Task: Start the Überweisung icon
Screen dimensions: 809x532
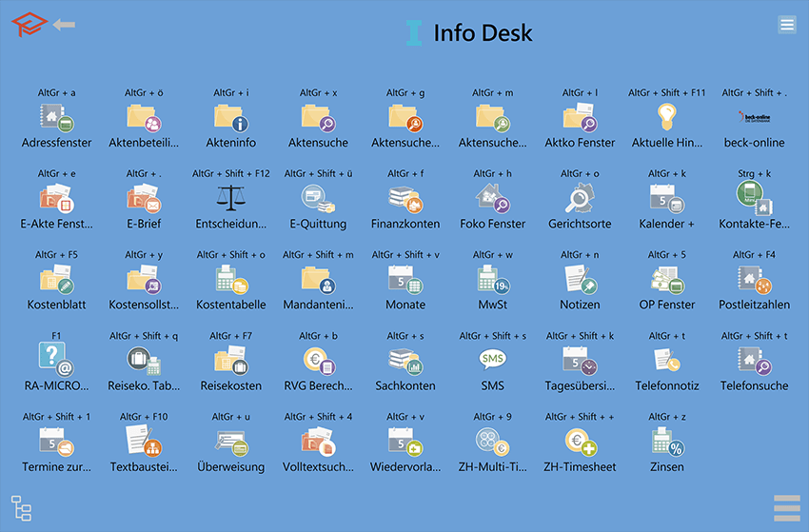Action: click(x=230, y=442)
